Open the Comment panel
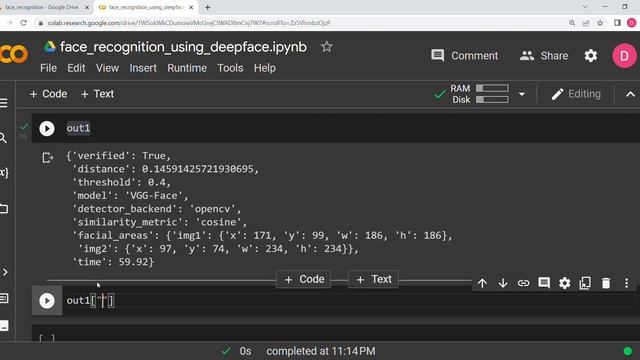 point(464,56)
